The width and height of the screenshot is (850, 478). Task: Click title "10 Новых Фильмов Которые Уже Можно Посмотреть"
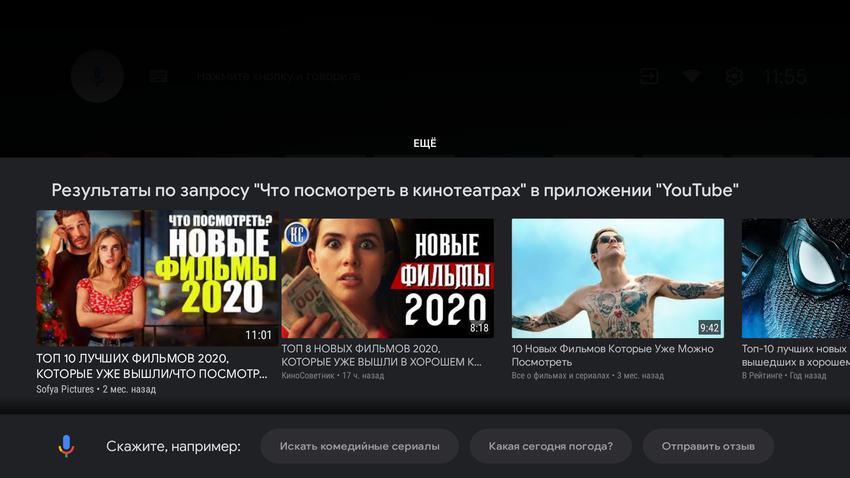[613, 355]
